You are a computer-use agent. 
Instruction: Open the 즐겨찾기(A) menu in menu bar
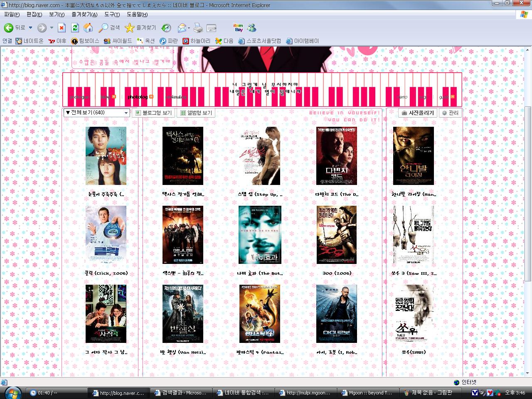tap(84, 14)
